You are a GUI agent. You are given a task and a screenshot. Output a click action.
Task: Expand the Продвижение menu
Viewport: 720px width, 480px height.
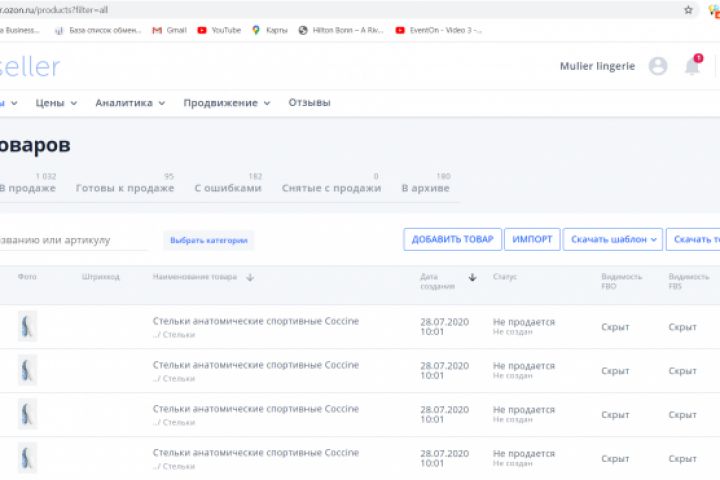(x=227, y=103)
